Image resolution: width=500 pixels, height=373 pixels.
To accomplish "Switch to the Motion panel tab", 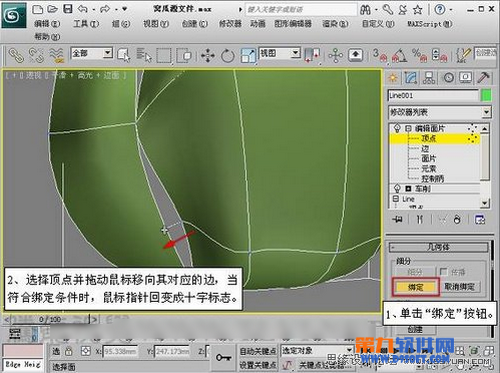I will (x=448, y=78).
